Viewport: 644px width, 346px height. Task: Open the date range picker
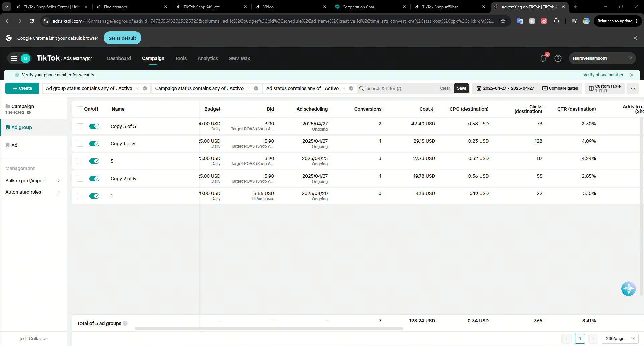[505, 88]
